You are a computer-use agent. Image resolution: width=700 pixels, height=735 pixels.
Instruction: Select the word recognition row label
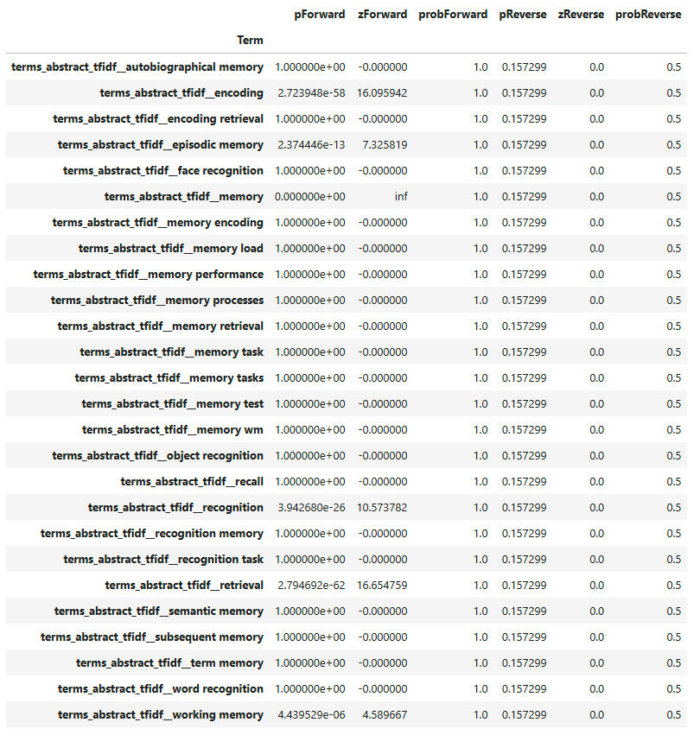(x=161, y=688)
